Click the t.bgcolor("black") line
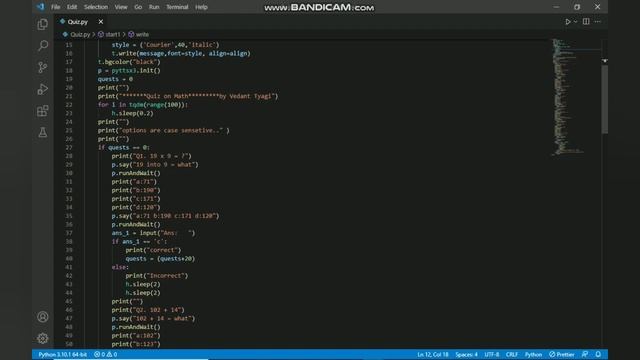 tap(129, 62)
